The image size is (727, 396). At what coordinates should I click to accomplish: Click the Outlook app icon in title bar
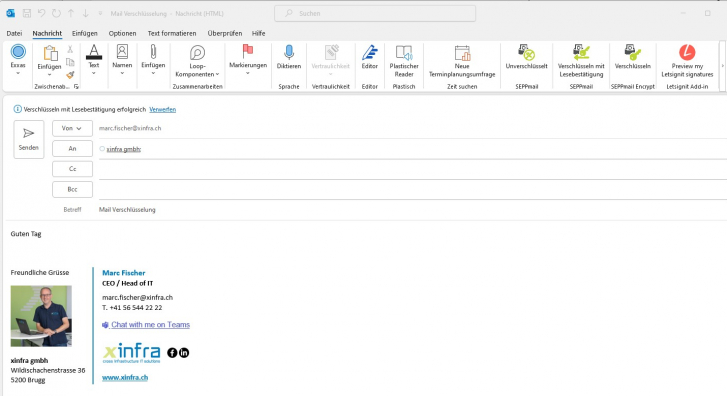click(10, 13)
